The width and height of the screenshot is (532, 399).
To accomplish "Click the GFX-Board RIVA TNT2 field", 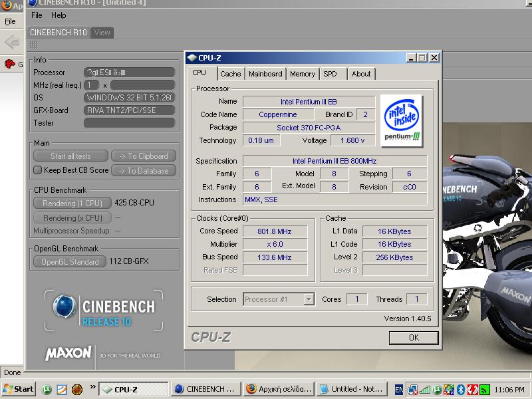I will (129, 110).
